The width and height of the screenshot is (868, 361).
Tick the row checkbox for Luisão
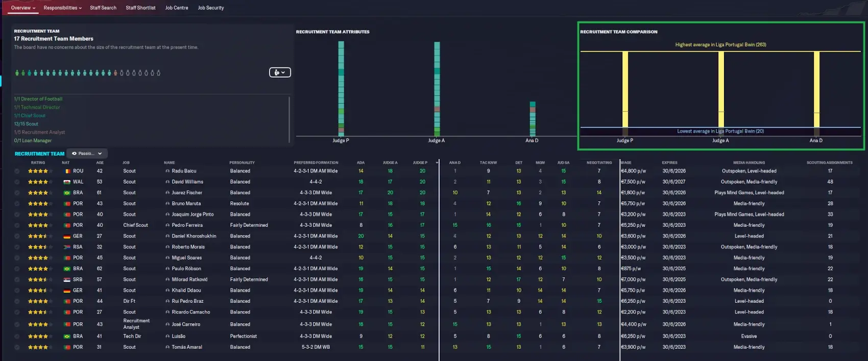tap(17, 337)
